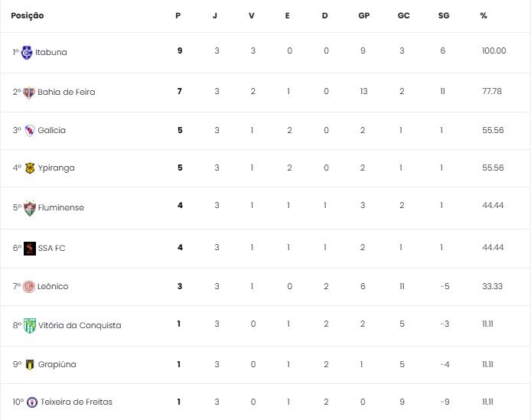The height and width of the screenshot is (420, 531).
Task: Click Itabuna's 100.00 percentage value
Action: click(x=494, y=51)
